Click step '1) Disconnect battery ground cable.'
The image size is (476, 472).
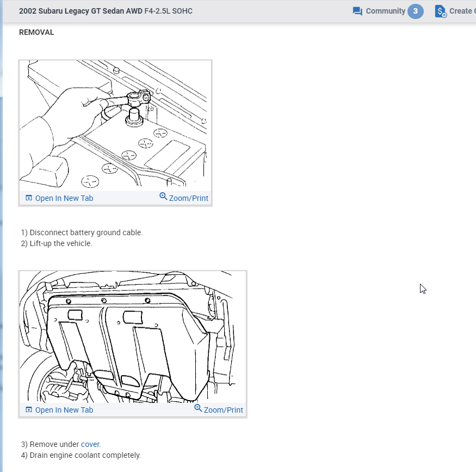click(x=82, y=232)
